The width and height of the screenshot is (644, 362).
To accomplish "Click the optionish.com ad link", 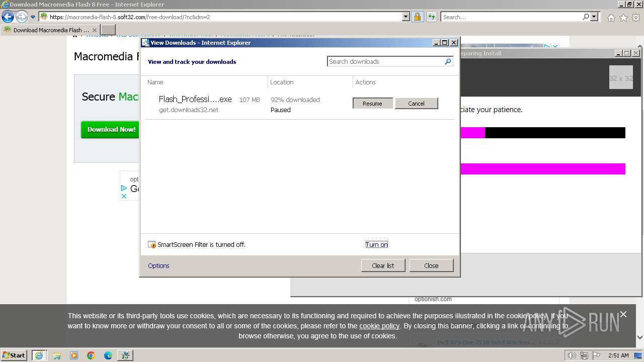I will tap(433, 299).
